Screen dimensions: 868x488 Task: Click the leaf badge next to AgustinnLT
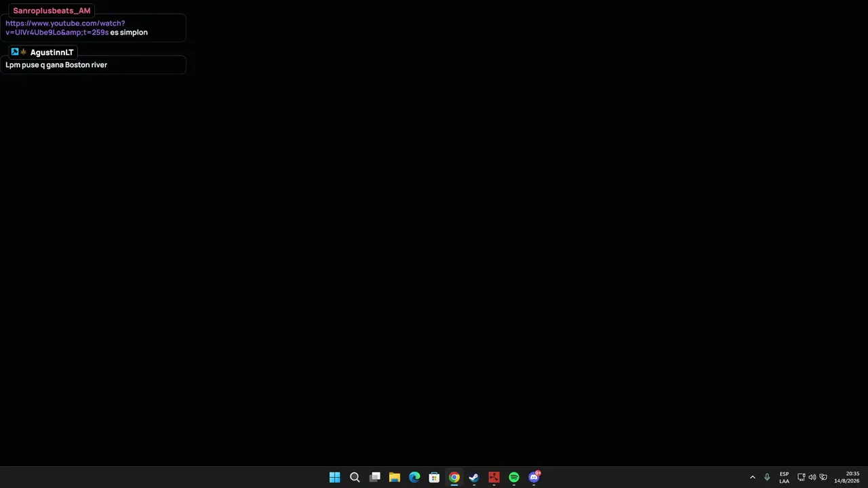pyautogui.click(x=23, y=52)
